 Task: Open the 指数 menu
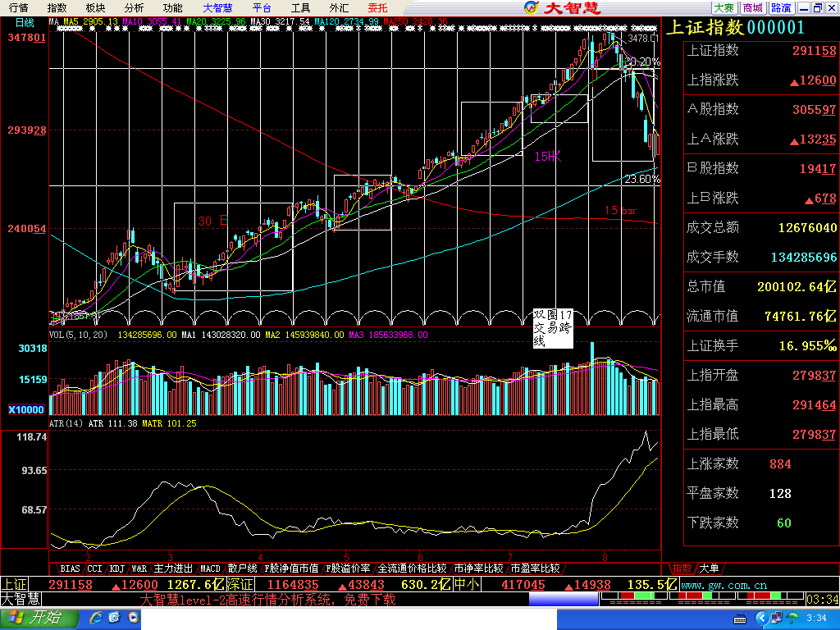(57, 7)
